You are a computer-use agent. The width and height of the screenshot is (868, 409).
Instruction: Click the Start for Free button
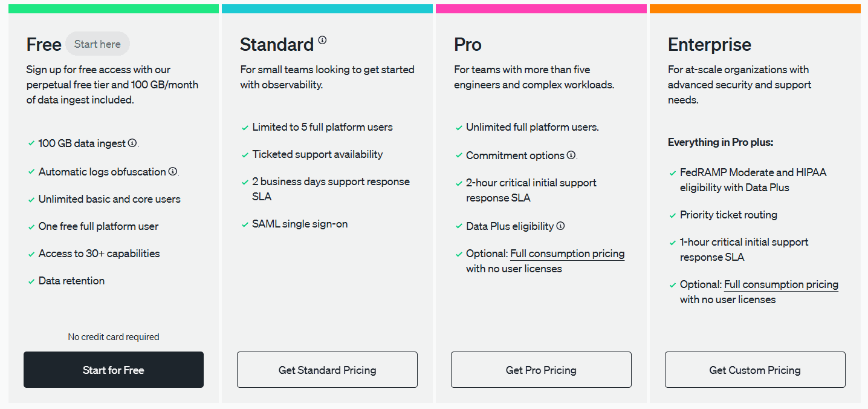coord(114,370)
